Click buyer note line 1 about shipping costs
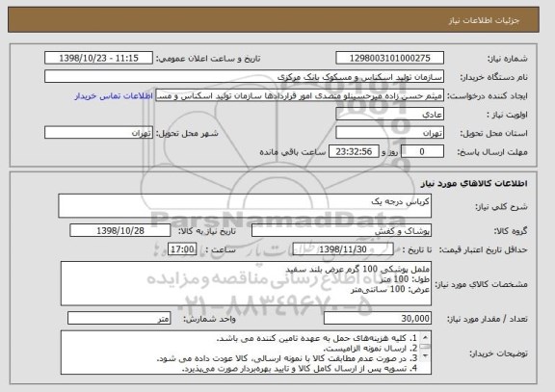Screen dimensions: 555x392 [317, 339]
